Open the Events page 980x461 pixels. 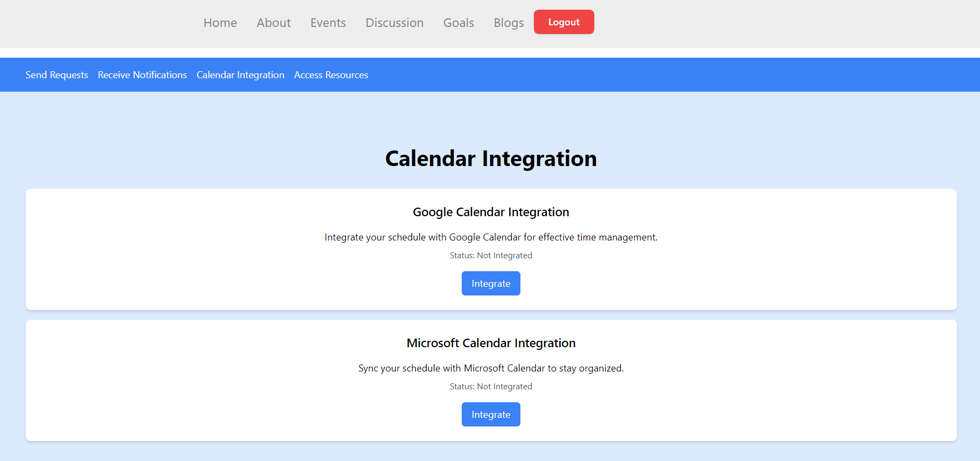click(x=328, y=23)
